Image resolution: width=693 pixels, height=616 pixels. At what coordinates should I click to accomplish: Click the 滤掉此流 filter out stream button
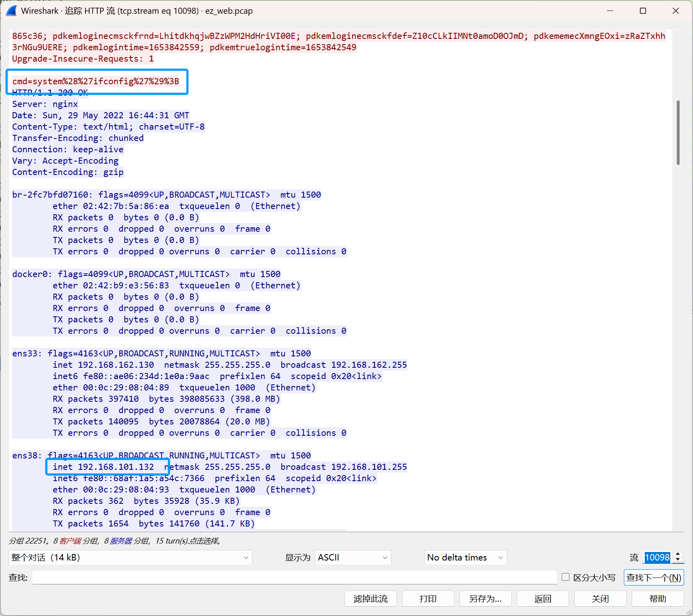point(370,599)
